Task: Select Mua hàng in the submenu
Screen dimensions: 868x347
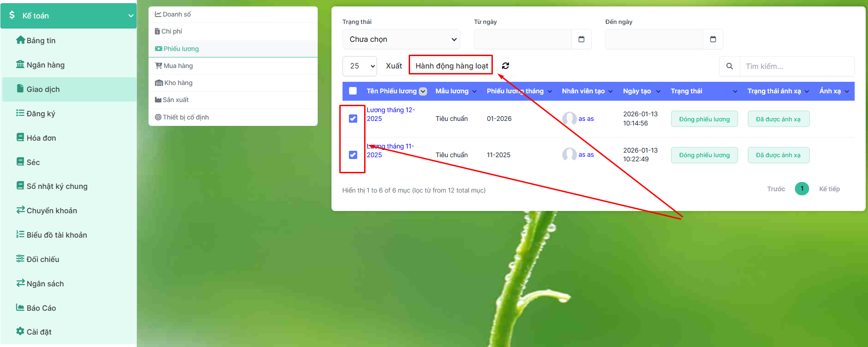Action: tap(178, 66)
